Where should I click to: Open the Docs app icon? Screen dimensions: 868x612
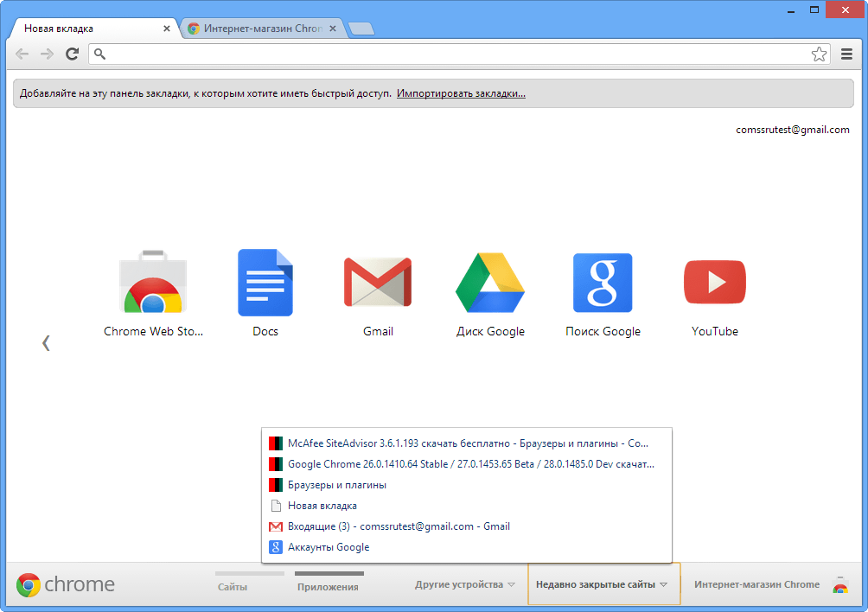click(265, 282)
